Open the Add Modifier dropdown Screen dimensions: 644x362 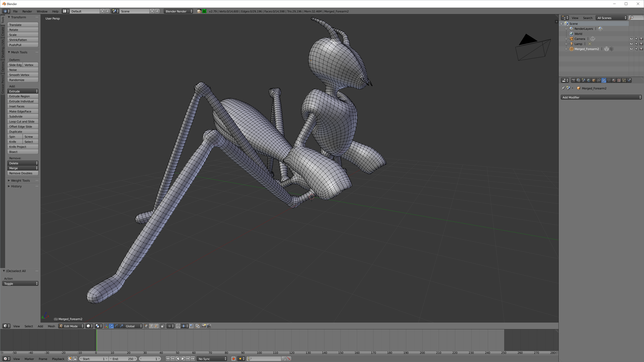click(x=601, y=97)
